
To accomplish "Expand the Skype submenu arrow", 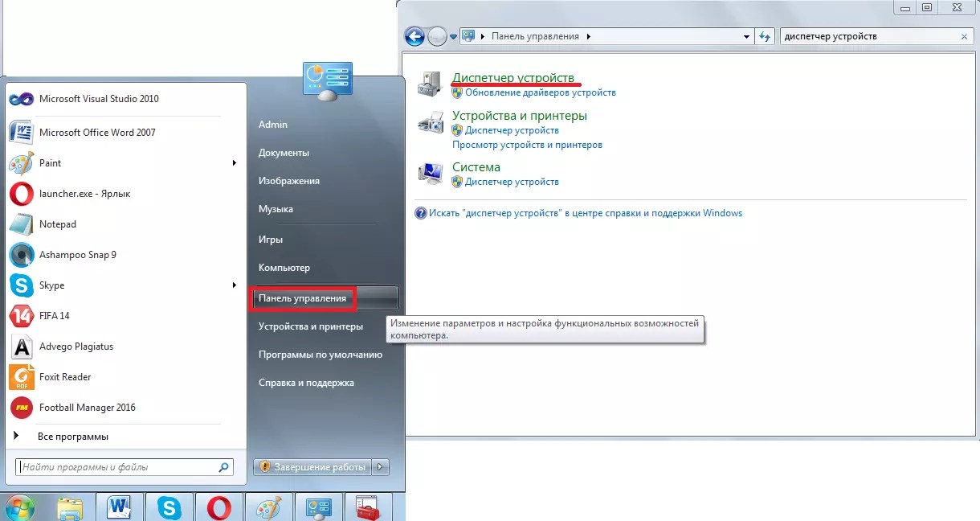I will click(x=235, y=285).
